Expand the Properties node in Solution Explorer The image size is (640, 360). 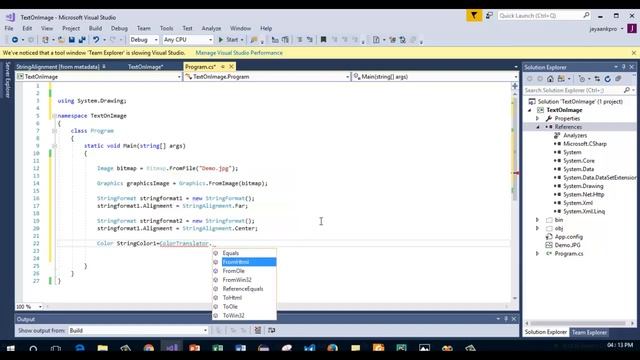click(x=538, y=118)
